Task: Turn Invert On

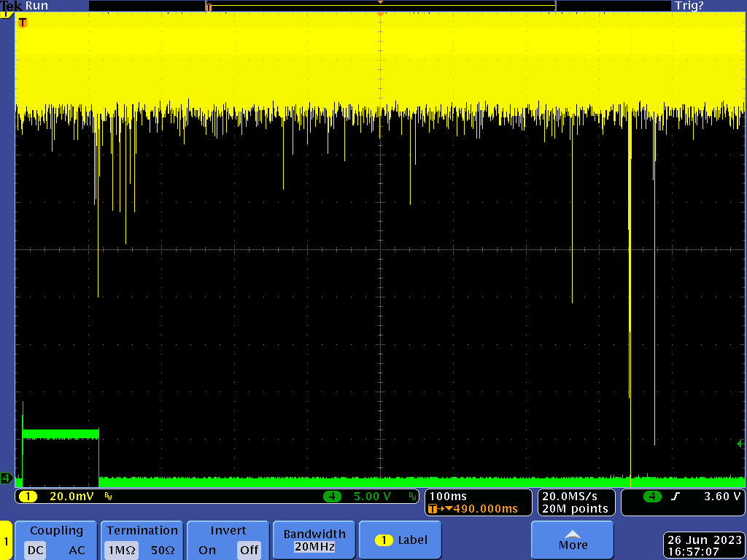Action: tap(207, 550)
